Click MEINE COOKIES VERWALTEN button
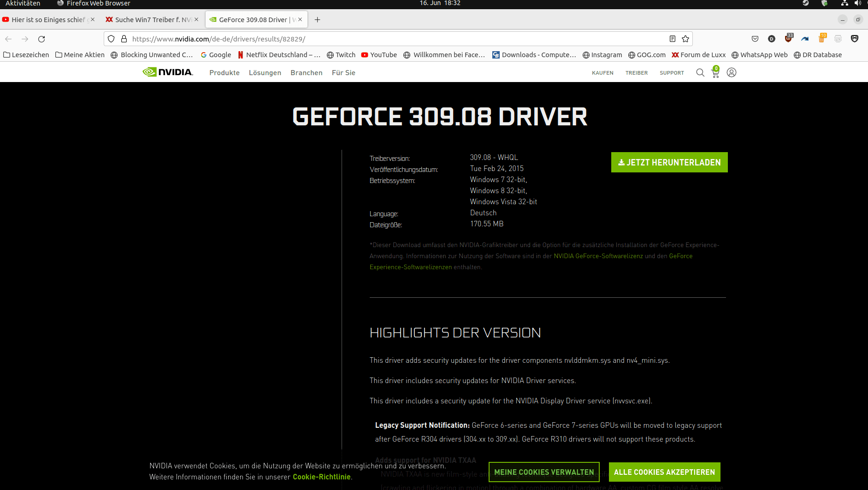Image resolution: width=868 pixels, height=490 pixels. (544, 472)
